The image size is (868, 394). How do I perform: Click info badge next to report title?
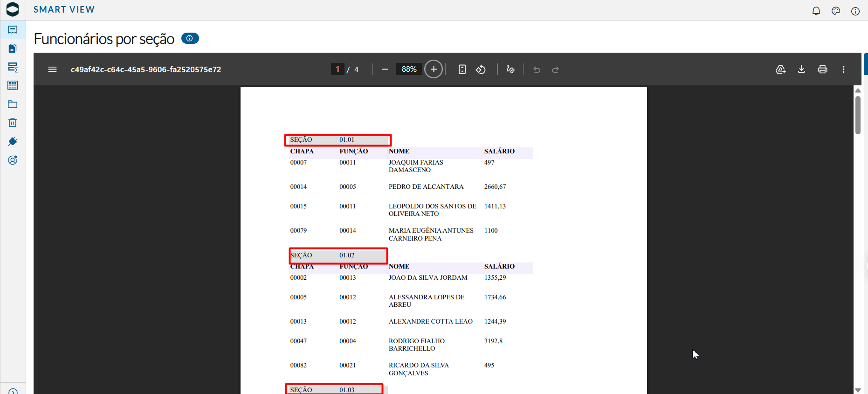190,38
